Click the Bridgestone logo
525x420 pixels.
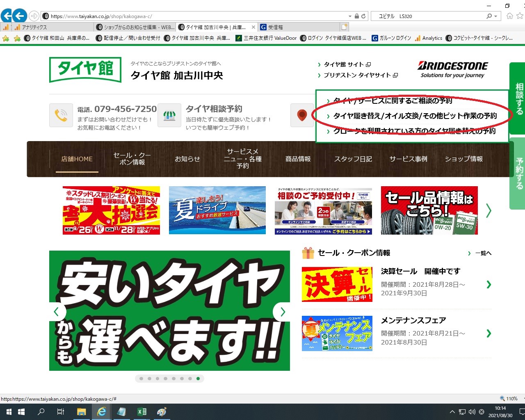pos(452,69)
